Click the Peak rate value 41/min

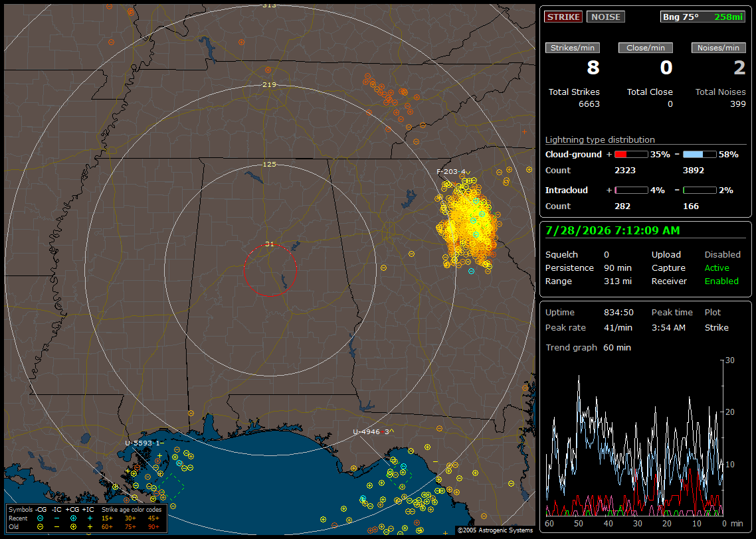[618, 327]
